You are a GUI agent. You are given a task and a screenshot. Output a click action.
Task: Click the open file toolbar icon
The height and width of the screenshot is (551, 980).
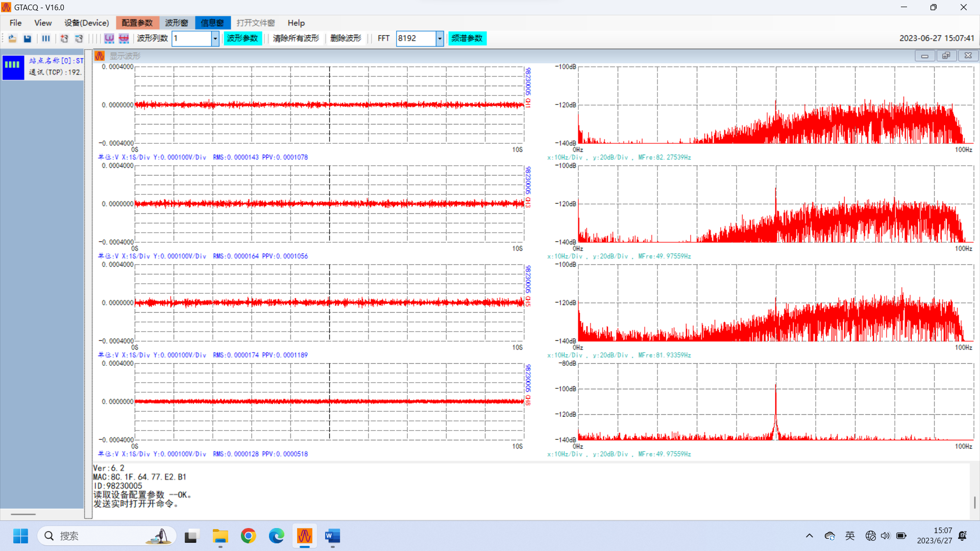point(13,38)
